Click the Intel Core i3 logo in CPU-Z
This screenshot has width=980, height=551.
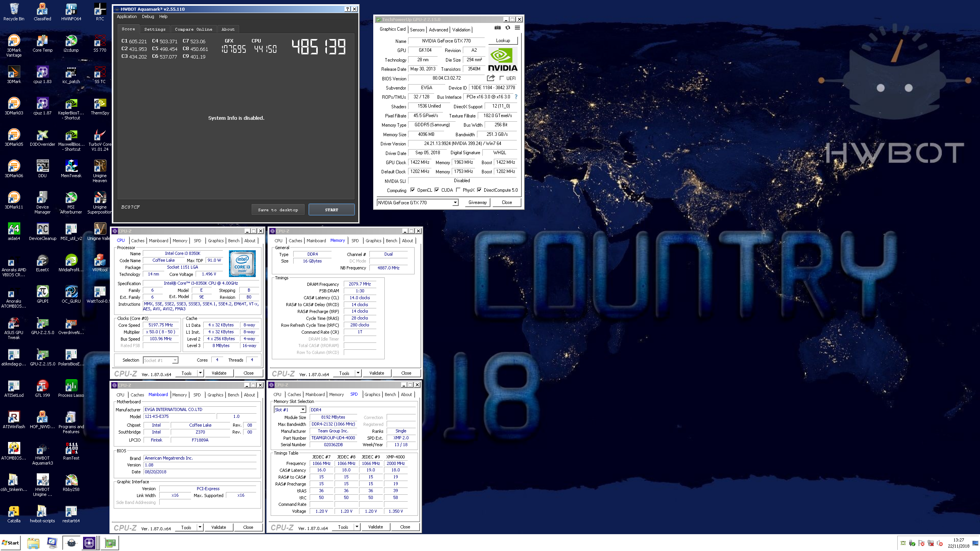[x=242, y=264]
